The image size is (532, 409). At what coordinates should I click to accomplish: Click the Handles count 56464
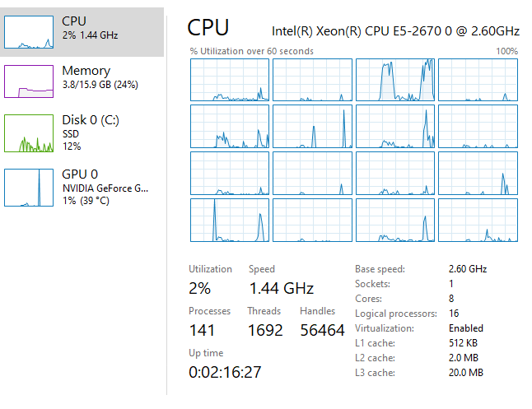[322, 330]
